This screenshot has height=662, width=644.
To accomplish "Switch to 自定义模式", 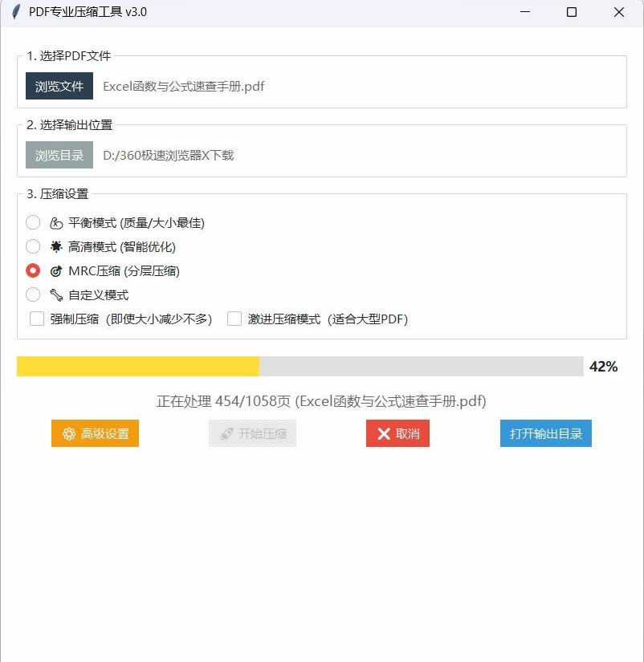I will [32, 294].
